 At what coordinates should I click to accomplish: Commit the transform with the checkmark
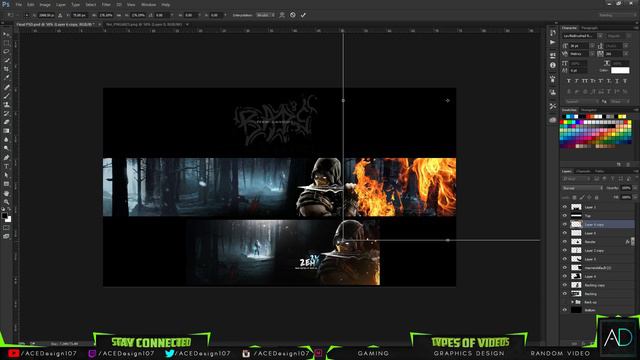coord(303,15)
